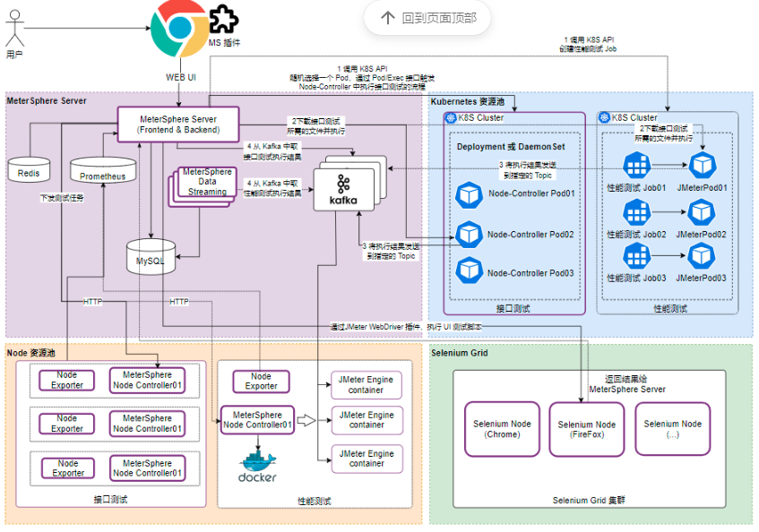The width and height of the screenshot is (759, 532).
Task: Click the WEB UI label
Action: (180, 77)
